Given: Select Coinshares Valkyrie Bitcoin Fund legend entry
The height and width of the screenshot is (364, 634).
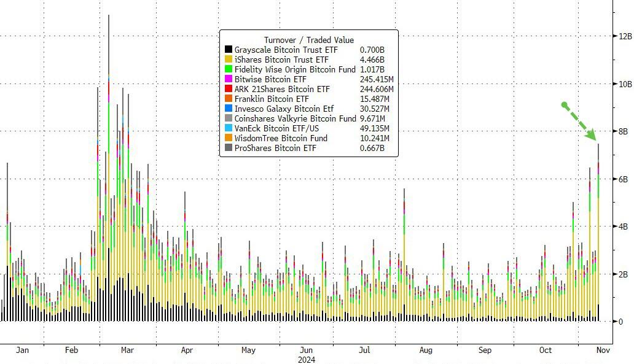Looking at the screenshot, I should 295,118.
